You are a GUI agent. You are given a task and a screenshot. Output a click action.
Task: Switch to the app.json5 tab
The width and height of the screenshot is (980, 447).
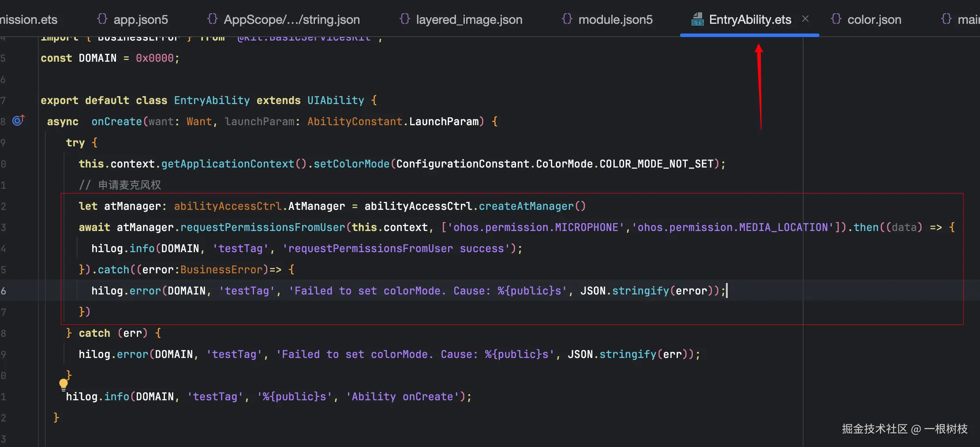coord(132,19)
